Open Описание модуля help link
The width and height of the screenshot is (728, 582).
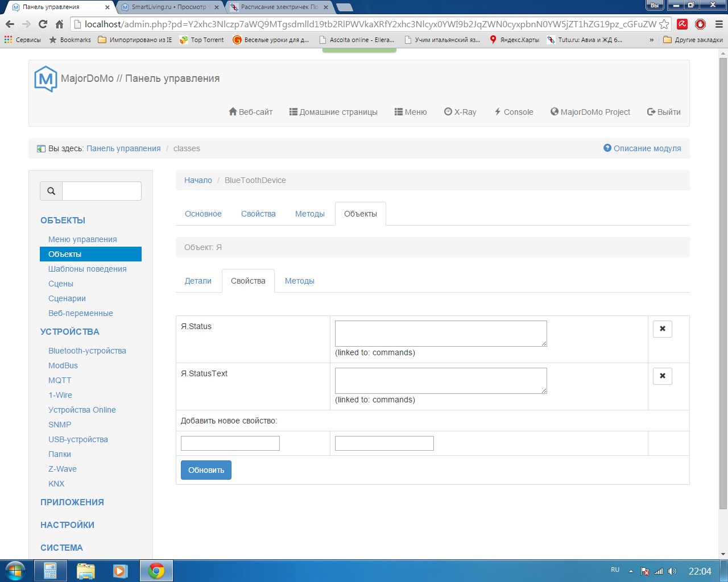tap(642, 148)
